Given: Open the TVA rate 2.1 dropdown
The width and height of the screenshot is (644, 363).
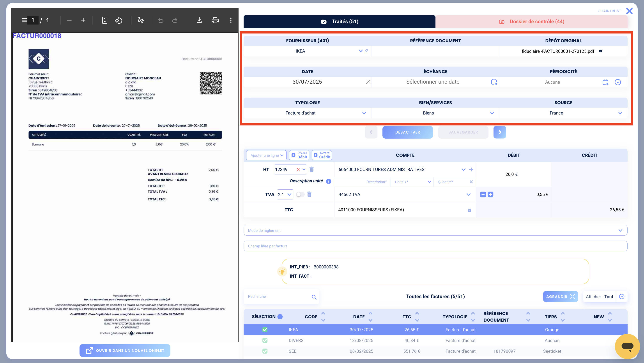Looking at the screenshot, I should point(285,194).
